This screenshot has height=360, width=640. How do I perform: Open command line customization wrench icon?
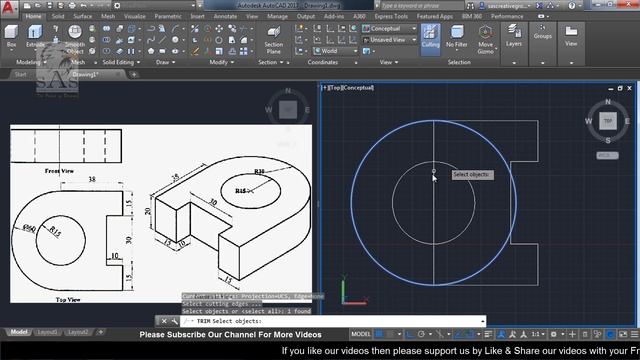174,321
